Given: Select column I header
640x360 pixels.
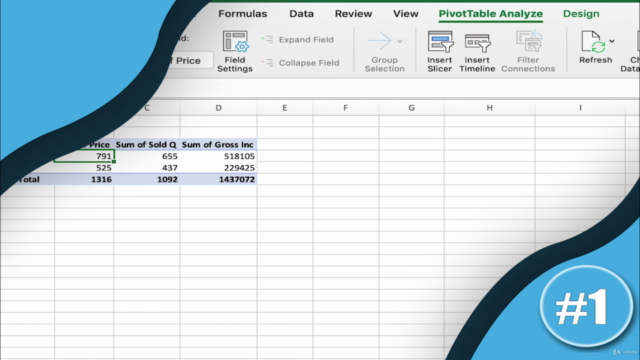Looking at the screenshot, I should [x=580, y=108].
